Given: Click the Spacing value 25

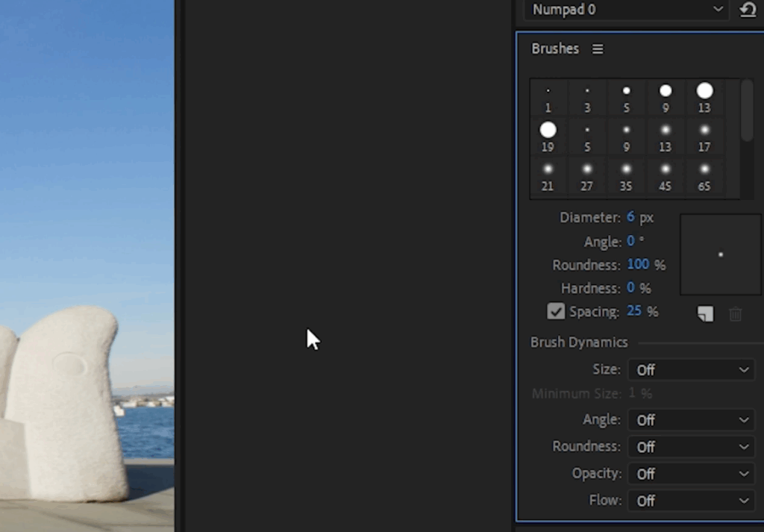Looking at the screenshot, I should [634, 311].
